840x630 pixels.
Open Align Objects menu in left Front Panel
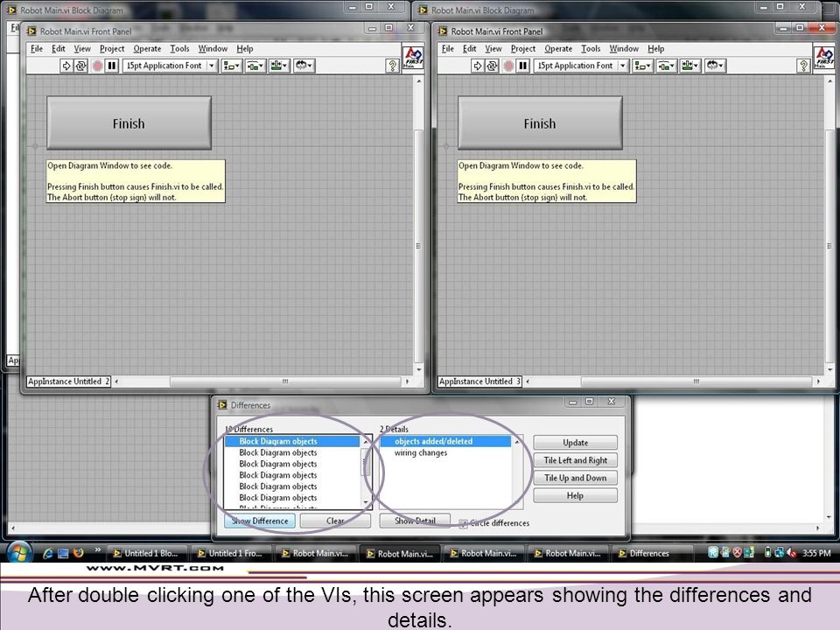[231, 66]
